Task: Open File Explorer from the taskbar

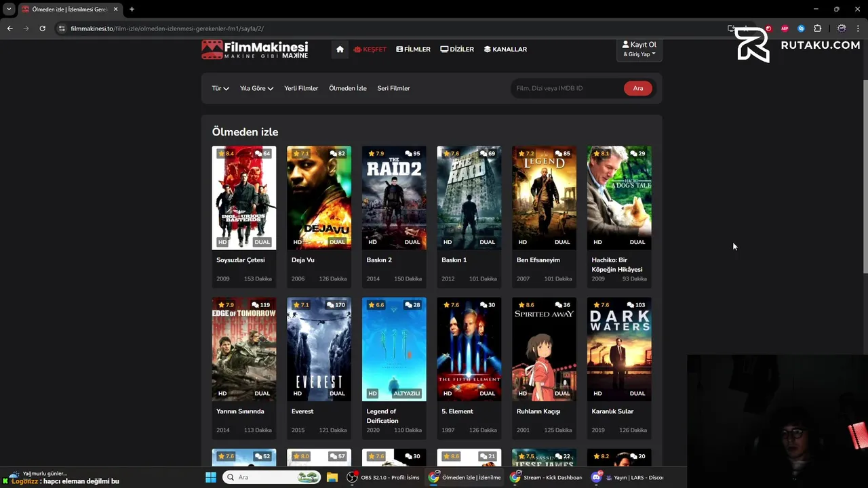Action: pos(332,477)
